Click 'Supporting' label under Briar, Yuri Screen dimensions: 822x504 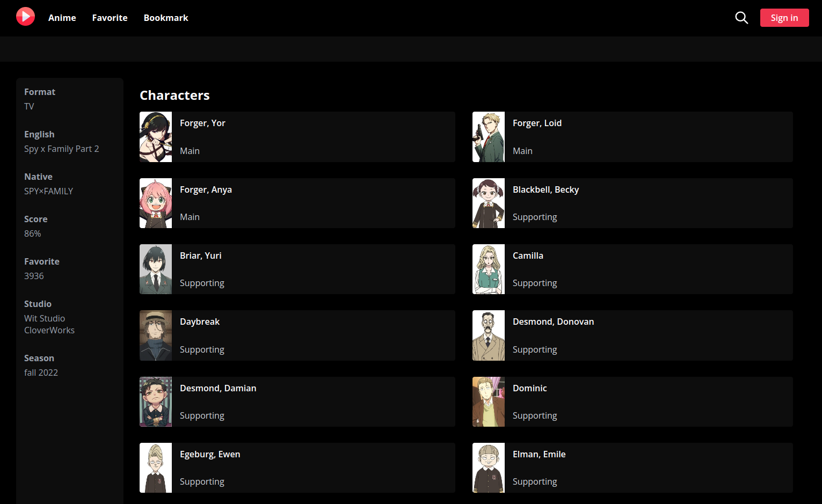click(202, 283)
